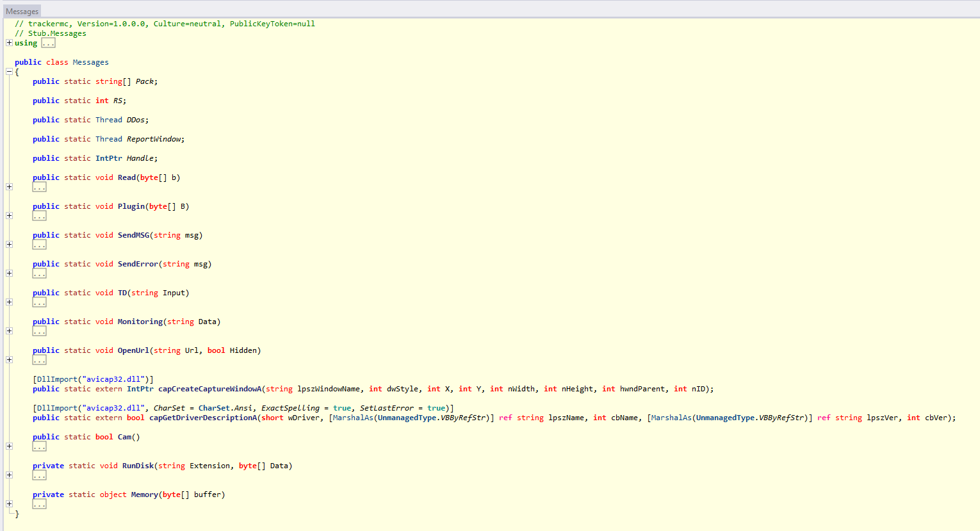Expand Memory method via its gutter plus
The image size is (980, 531).
(9, 504)
